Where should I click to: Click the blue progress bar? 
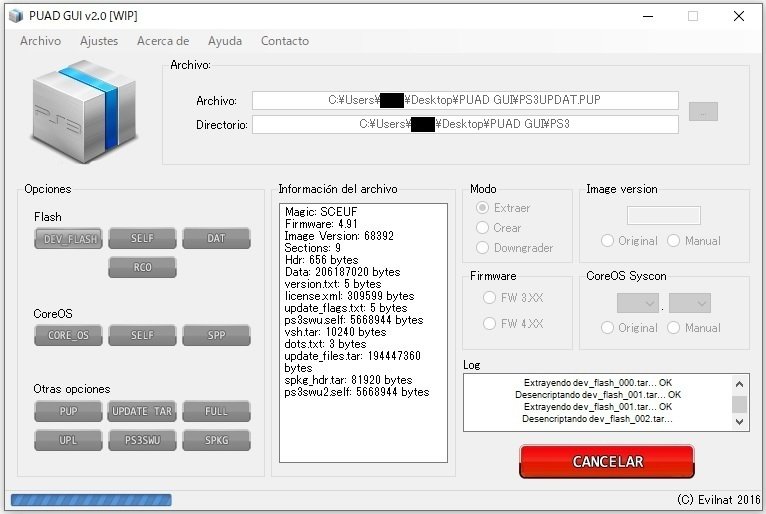91,500
